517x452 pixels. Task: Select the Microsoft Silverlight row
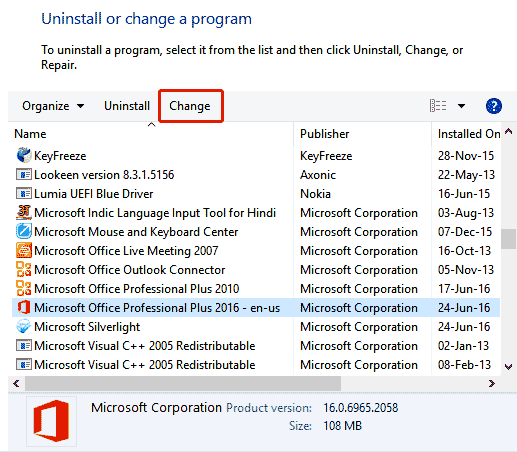(256, 326)
